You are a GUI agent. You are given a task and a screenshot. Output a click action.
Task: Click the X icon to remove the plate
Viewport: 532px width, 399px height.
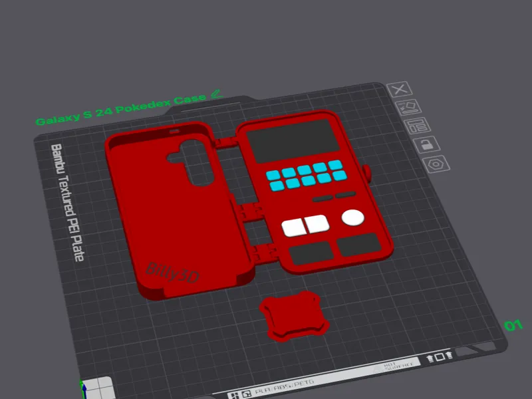400,89
